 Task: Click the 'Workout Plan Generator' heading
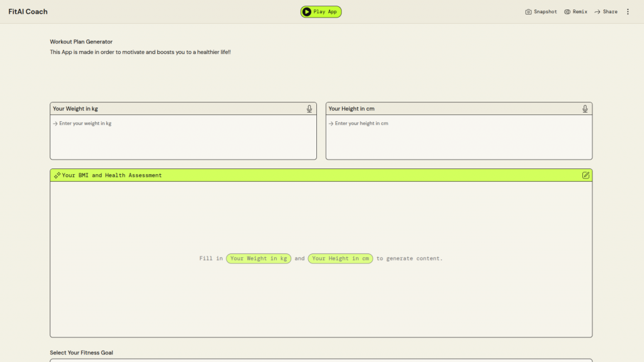pos(81,41)
